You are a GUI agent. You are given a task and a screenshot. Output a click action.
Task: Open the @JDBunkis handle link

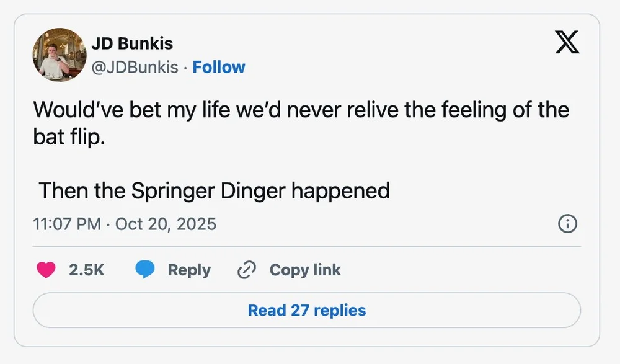tap(135, 67)
